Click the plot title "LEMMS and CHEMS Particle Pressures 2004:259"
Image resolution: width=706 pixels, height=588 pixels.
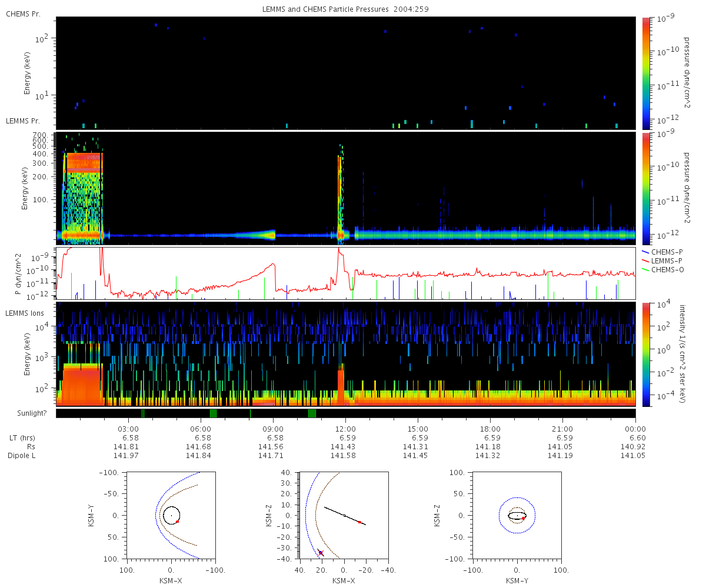(x=347, y=10)
